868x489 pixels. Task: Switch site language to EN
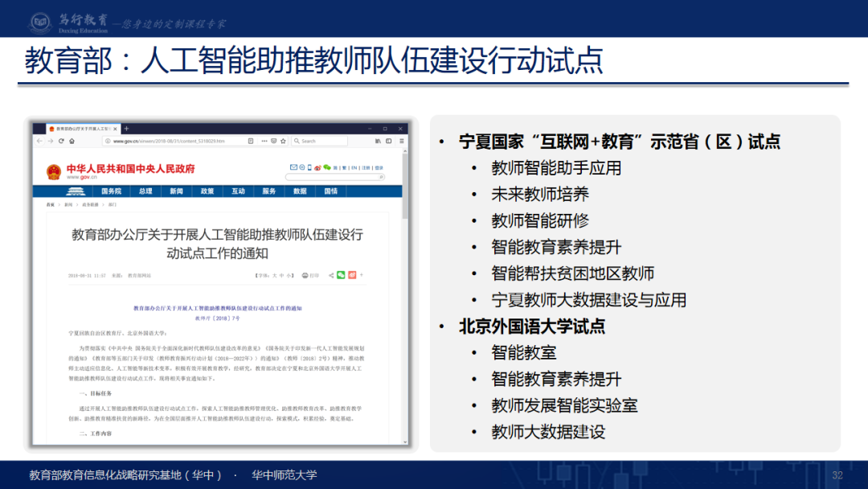coord(354,168)
